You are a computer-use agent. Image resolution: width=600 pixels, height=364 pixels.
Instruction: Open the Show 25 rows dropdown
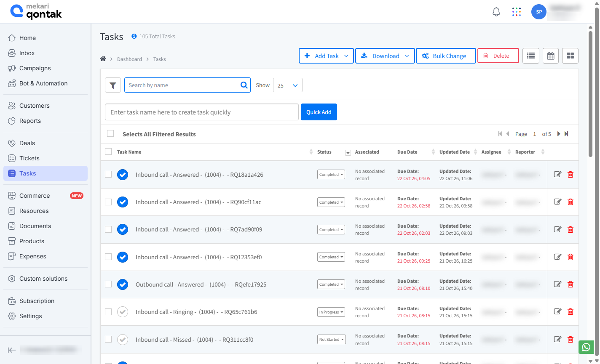(x=288, y=85)
